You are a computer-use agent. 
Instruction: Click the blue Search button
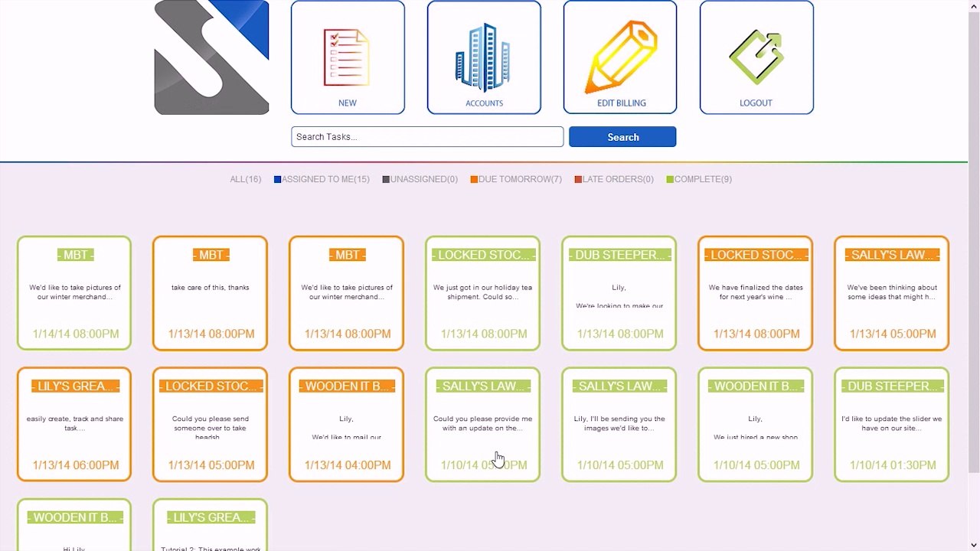(622, 137)
